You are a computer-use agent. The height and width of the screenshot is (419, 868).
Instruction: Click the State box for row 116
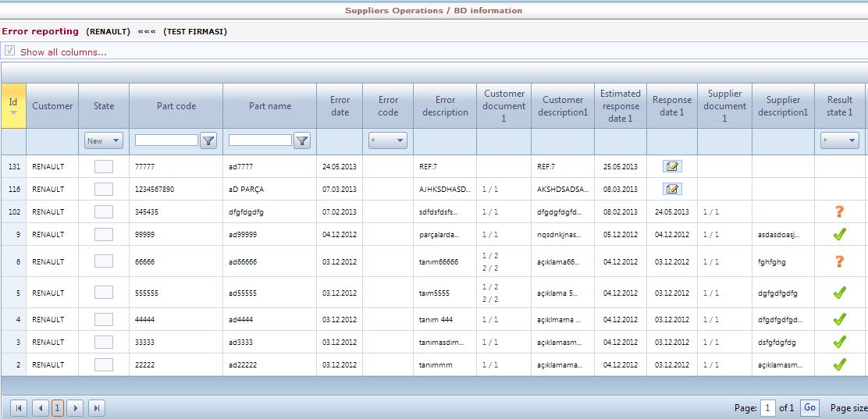pyautogui.click(x=104, y=190)
